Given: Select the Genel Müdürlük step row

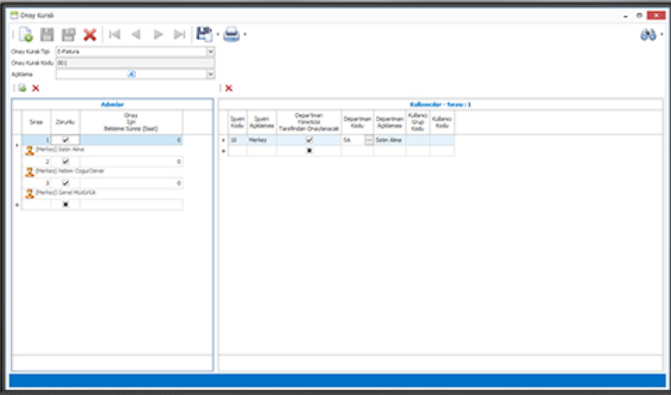Looking at the screenshot, I should 102,193.
